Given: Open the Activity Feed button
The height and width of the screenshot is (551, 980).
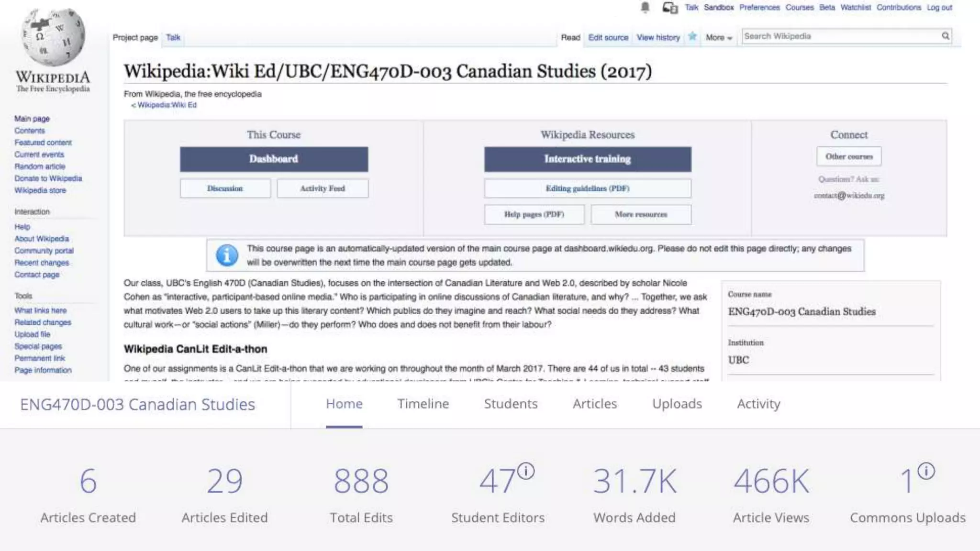Looking at the screenshot, I should [x=322, y=188].
